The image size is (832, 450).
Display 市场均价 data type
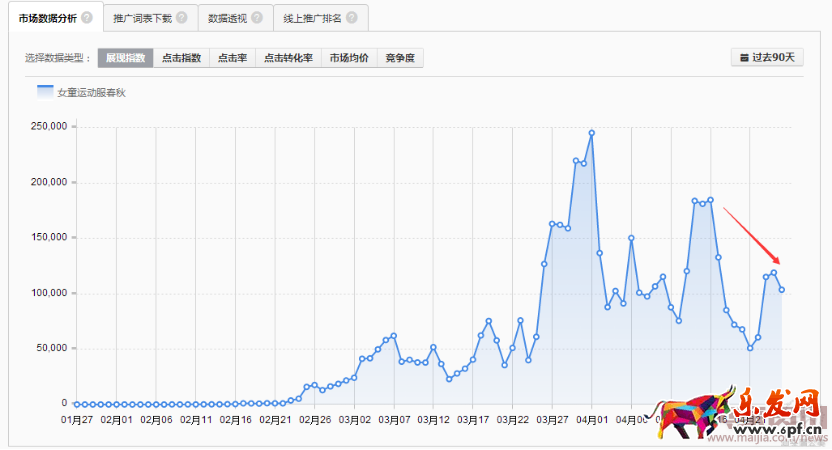point(349,58)
